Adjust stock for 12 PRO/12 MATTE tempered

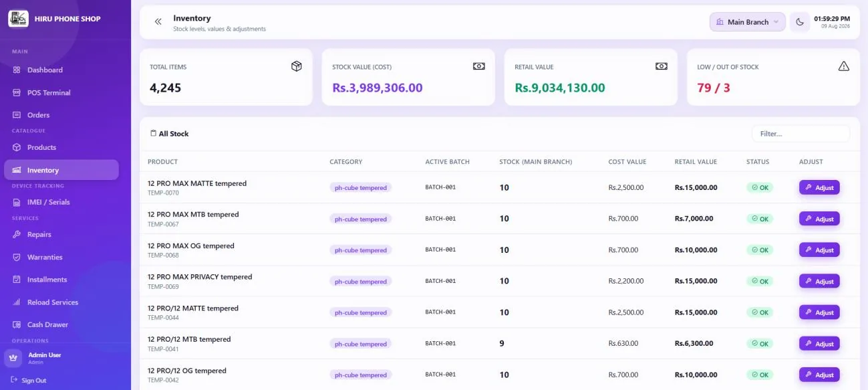point(819,312)
